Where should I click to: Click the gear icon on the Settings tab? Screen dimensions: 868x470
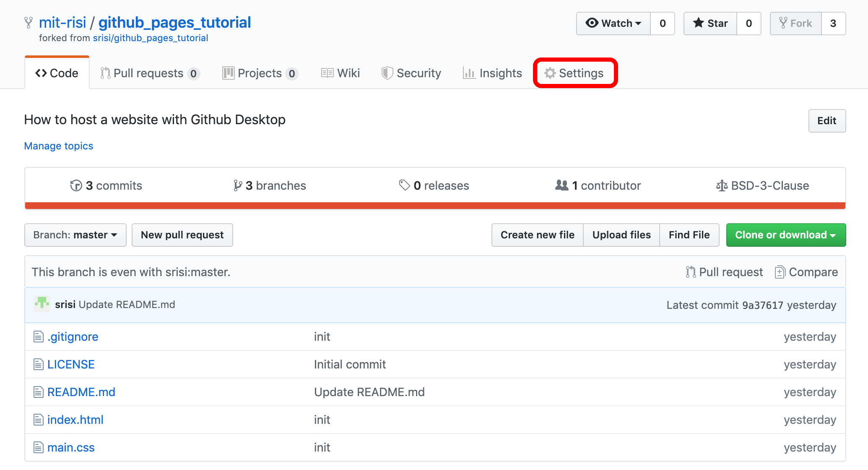(x=550, y=73)
